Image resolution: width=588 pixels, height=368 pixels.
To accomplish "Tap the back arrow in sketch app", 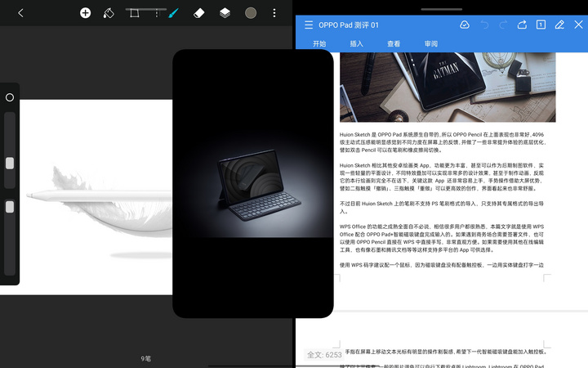I will click(20, 13).
